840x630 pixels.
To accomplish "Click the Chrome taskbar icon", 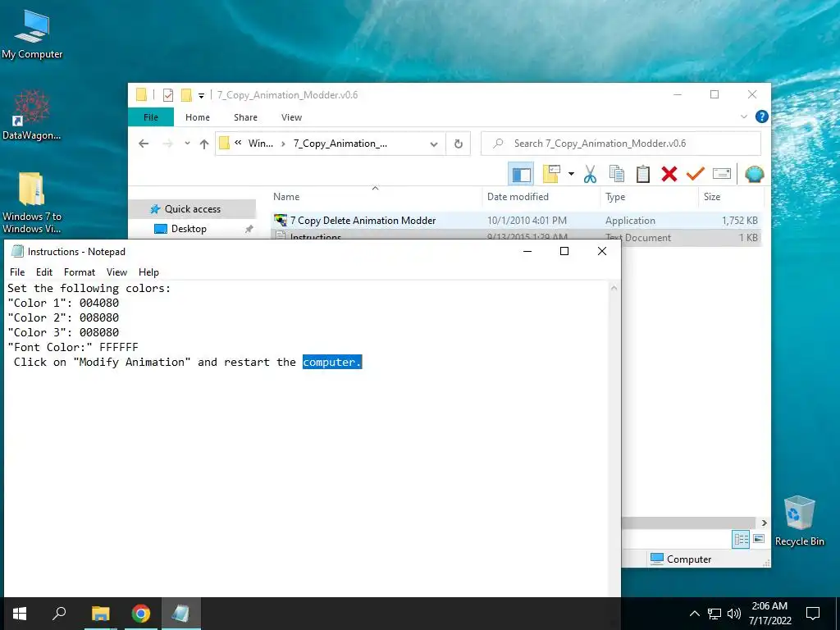I will click(x=140, y=614).
